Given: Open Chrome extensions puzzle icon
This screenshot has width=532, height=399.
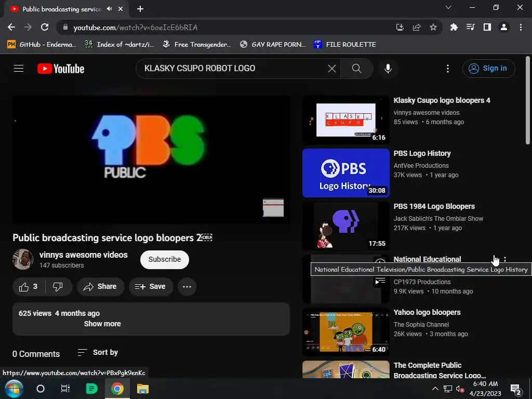Looking at the screenshot, I should click(454, 27).
